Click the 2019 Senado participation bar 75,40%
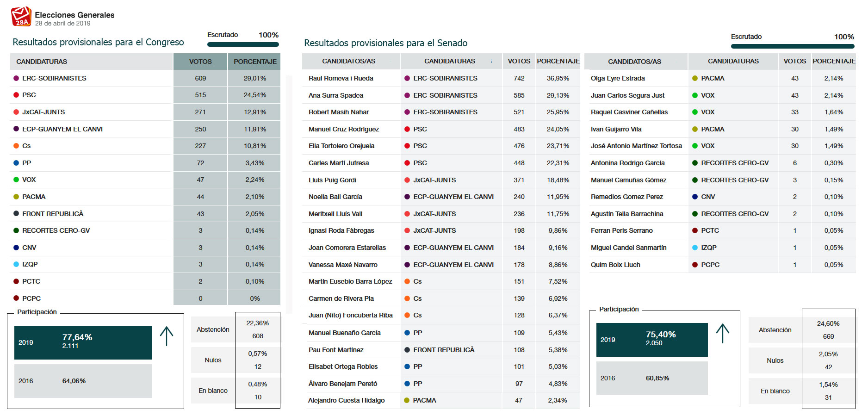 click(x=652, y=340)
